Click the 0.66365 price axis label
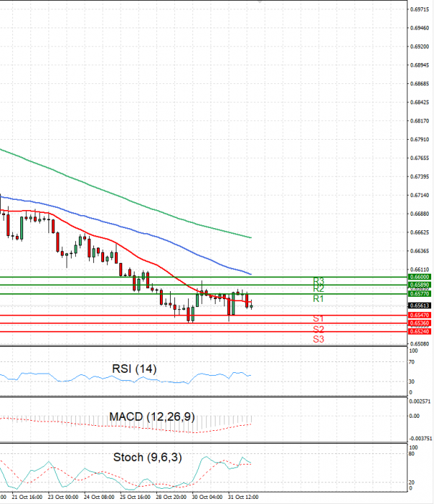The width and height of the screenshot is (434, 504). coord(420,251)
